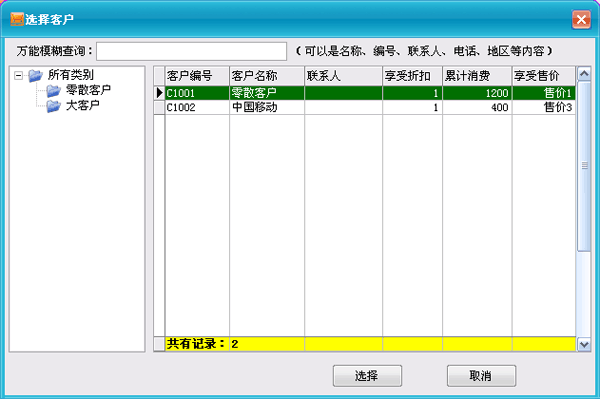This screenshot has width=600, height=399.
Task: Click the 中国移动 customer name cell
Action: pos(267,107)
